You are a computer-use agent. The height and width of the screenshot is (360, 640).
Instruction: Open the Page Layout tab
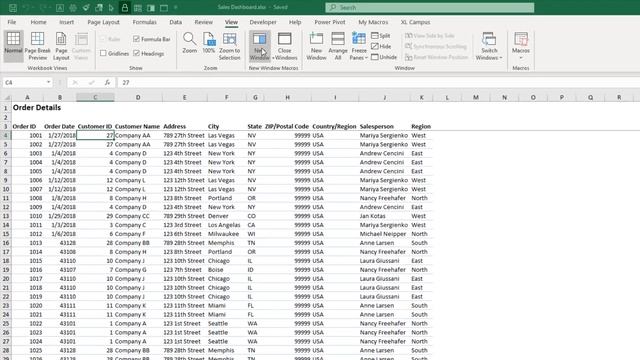pyautogui.click(x=104, y=22)
